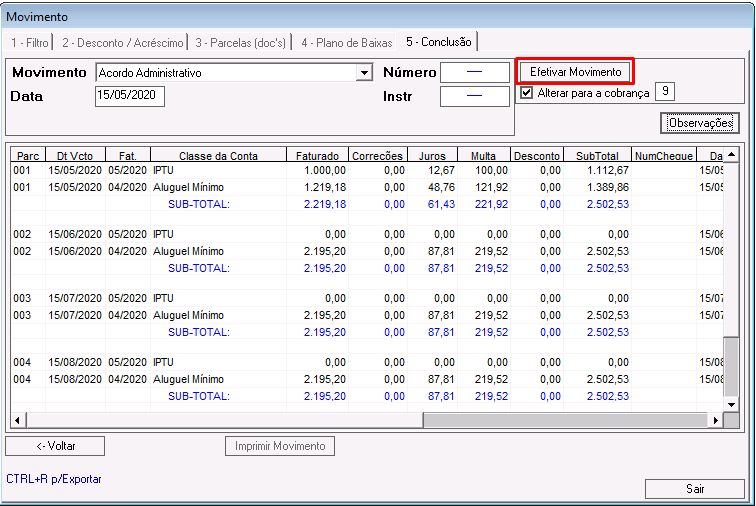Open the Observações dialog button
Image resolution: width=756 pixels, height=506 pixels.
[x=700, y=123]
